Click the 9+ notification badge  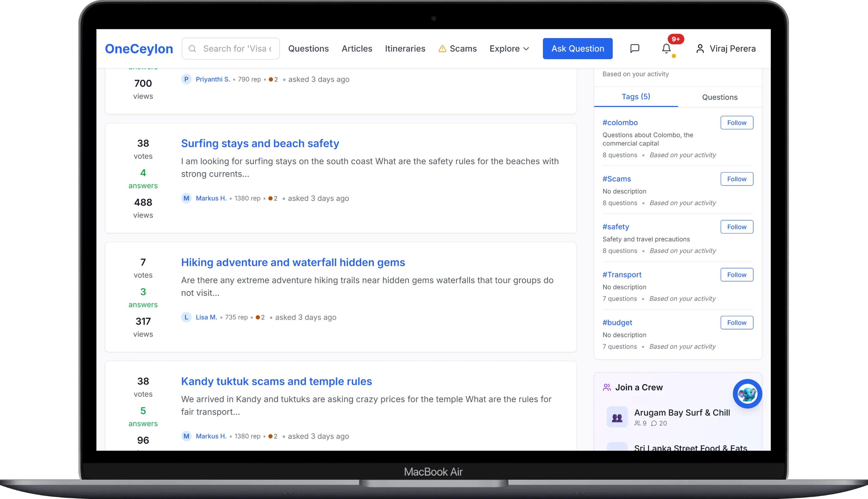tap(676, 39)
